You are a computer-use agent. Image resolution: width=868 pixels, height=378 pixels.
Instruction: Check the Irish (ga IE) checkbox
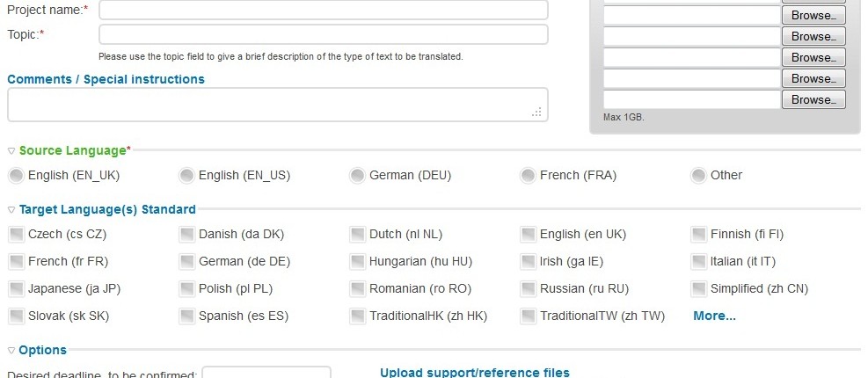coord(529,262)
